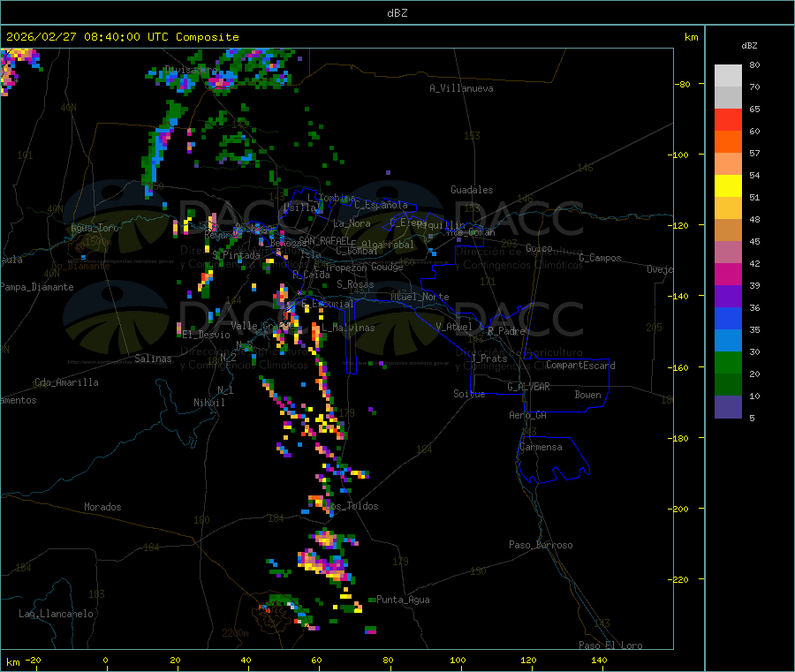Click the Lag.Llancanelo label
Image resolution: width=795 pixels, height=672 pixels.
click(56, 614)
